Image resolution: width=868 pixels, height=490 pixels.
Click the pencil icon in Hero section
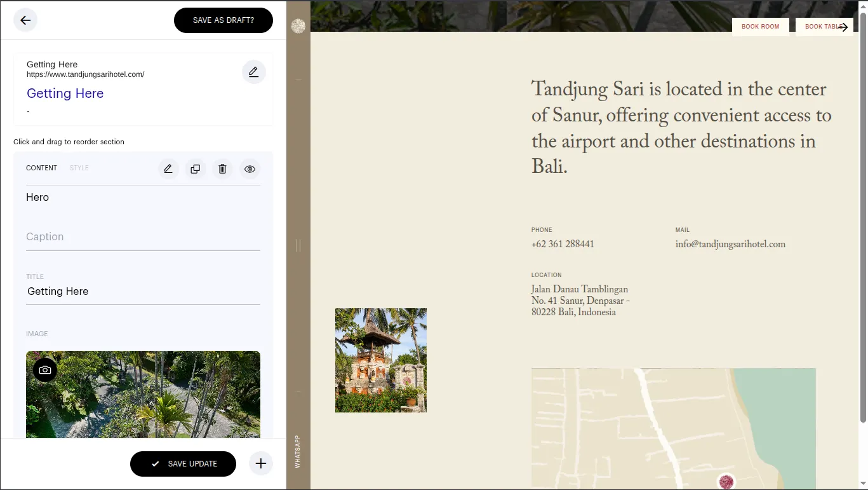[168, 169]
